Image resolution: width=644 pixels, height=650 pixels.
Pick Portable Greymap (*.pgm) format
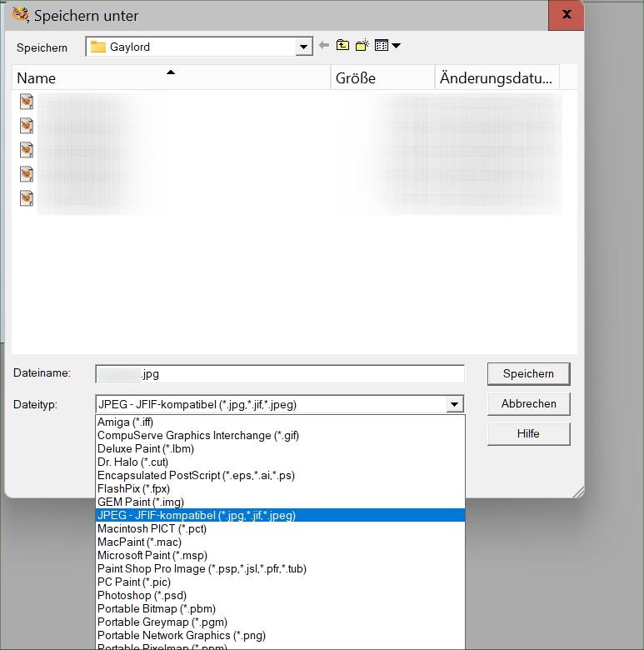pos(280,622)
